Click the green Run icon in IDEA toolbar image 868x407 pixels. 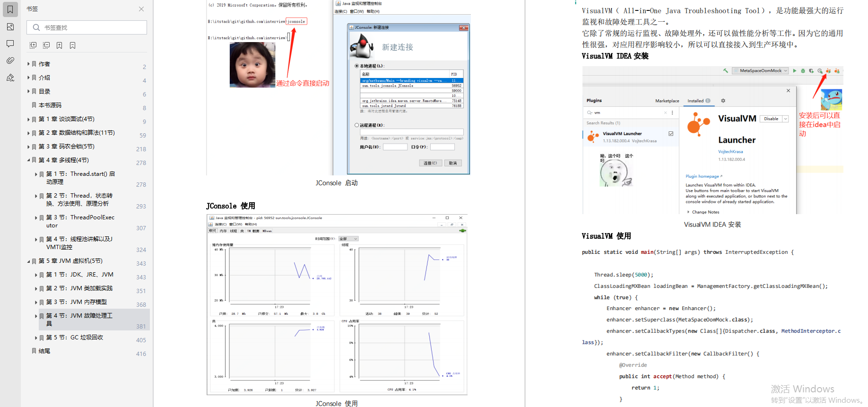[x=795, y=71]
